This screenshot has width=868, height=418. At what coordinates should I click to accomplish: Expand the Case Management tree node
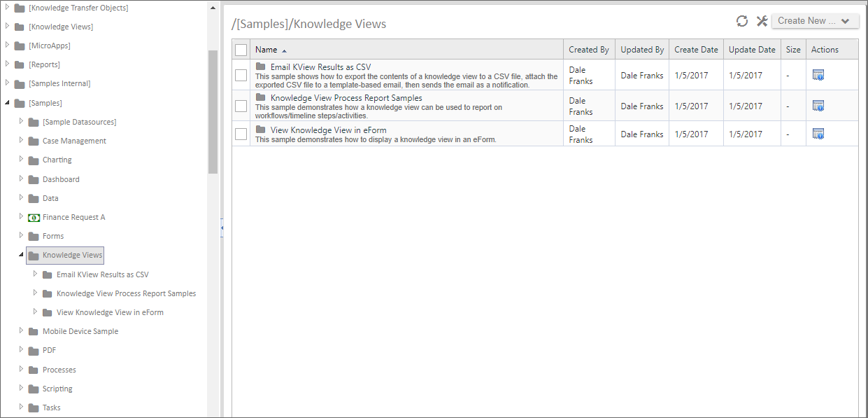[21, 140]
